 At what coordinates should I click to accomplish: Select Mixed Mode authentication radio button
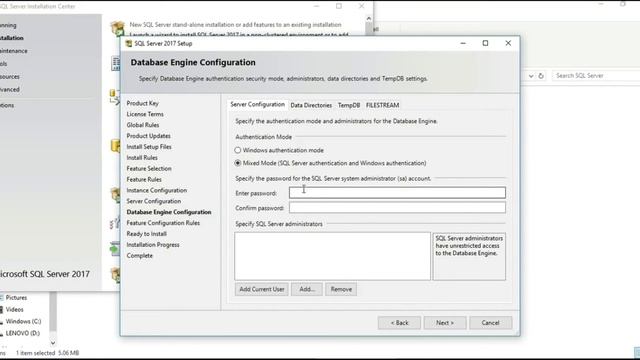[x=238, y=163]
